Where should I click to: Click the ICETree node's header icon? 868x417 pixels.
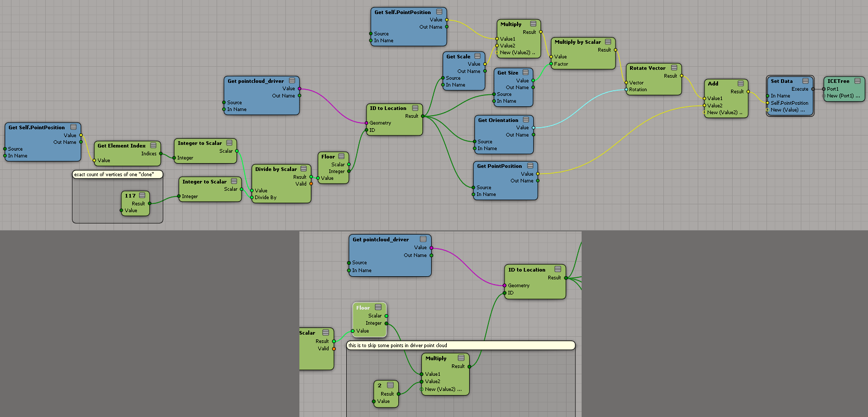pos(857,81)
